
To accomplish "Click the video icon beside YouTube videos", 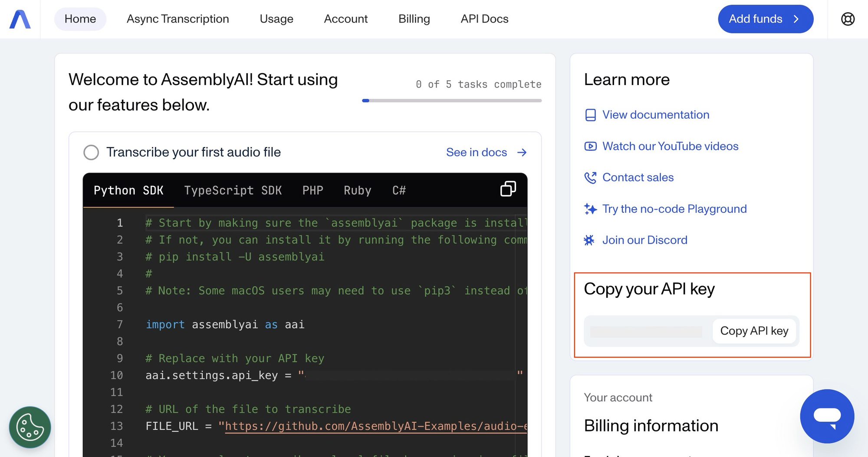I will click(x=590, y=146).
